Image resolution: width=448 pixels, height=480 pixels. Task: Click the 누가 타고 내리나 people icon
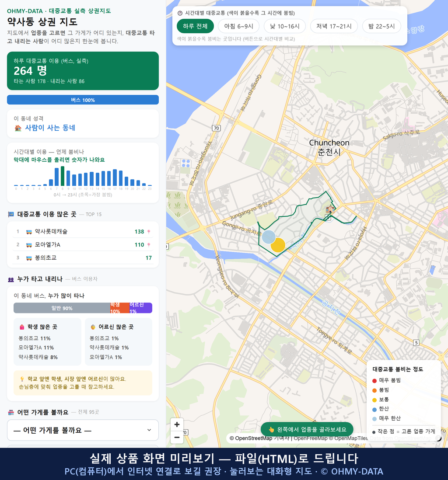11,279
